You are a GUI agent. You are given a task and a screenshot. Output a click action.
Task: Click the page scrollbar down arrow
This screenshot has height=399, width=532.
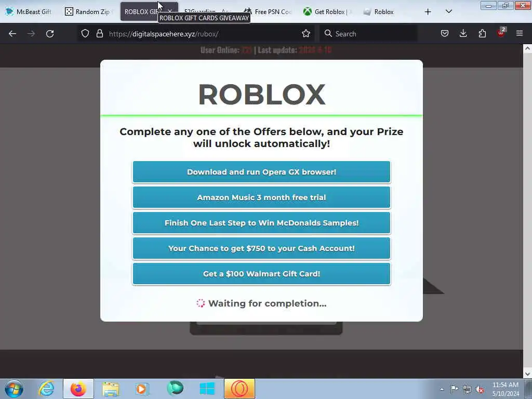pyautogui.click(x=527, y=374)
